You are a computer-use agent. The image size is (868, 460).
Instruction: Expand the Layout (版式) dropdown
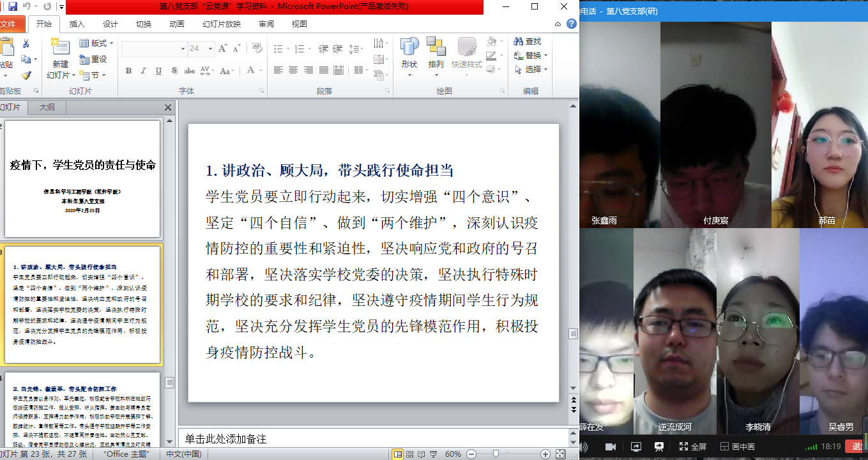coord(96,43)
